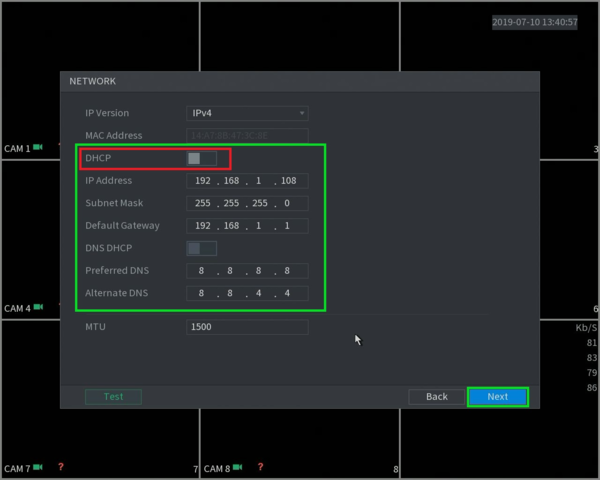
Task: Toggle the DNS DHCP switch
Action: [x=202, y=248]
